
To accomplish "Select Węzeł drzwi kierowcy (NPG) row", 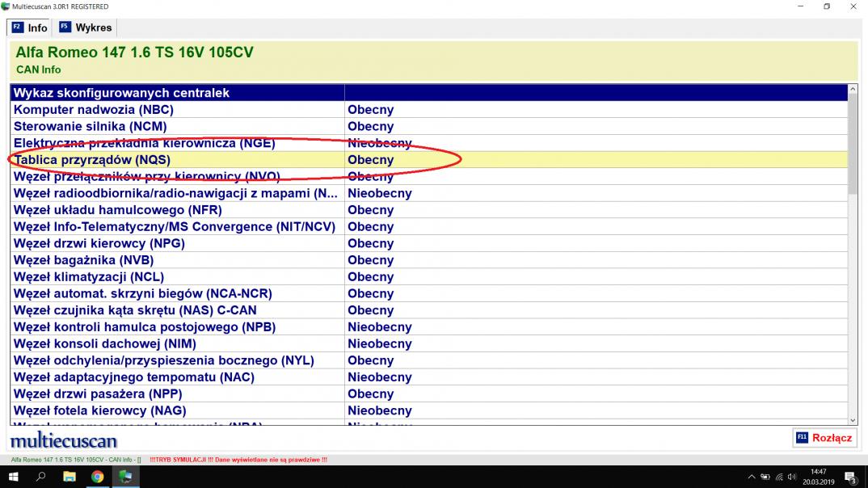I will (x=428, y=243).
